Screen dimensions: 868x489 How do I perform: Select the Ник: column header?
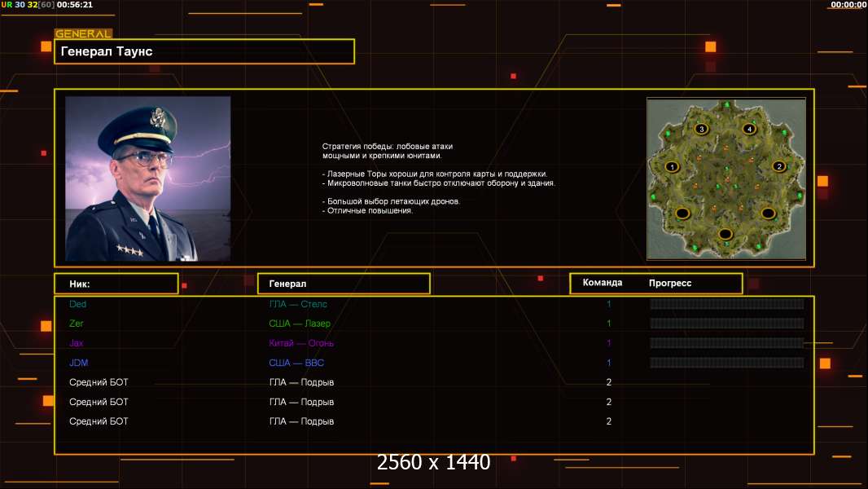click(x=116, y=284)
